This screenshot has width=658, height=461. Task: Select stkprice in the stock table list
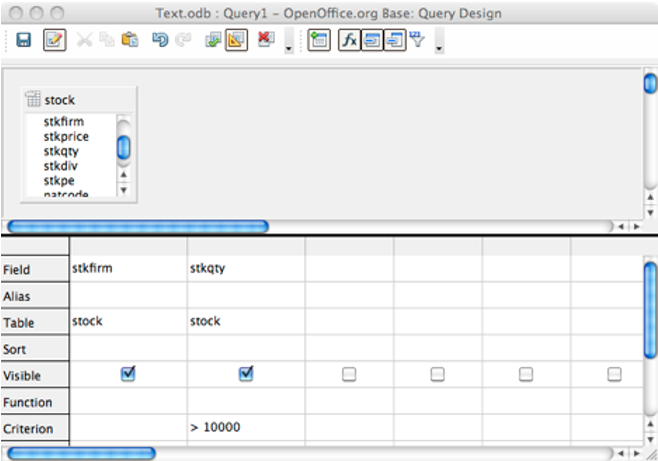click(66, 136)
